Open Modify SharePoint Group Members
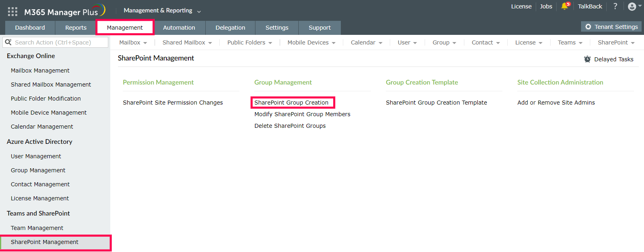 302,114
